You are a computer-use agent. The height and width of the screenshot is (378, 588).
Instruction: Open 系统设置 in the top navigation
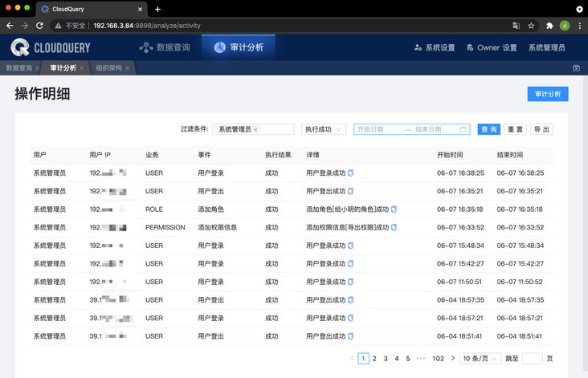pyautogui.click(x=435, y=47)
